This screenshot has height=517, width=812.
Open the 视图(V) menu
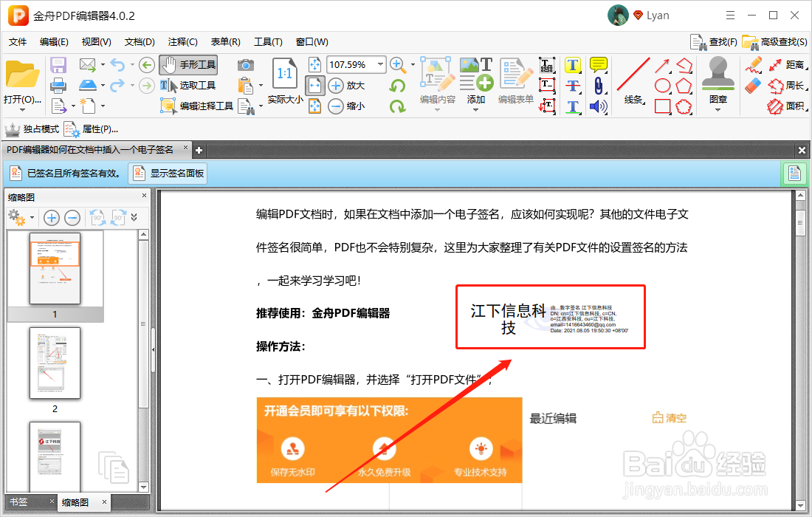click(96, 42)
